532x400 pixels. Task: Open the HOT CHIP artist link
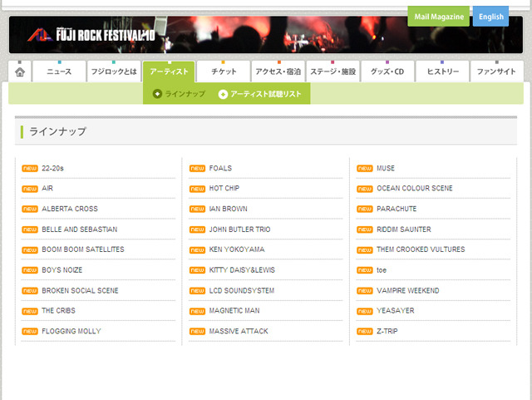[x=224, y=188]
